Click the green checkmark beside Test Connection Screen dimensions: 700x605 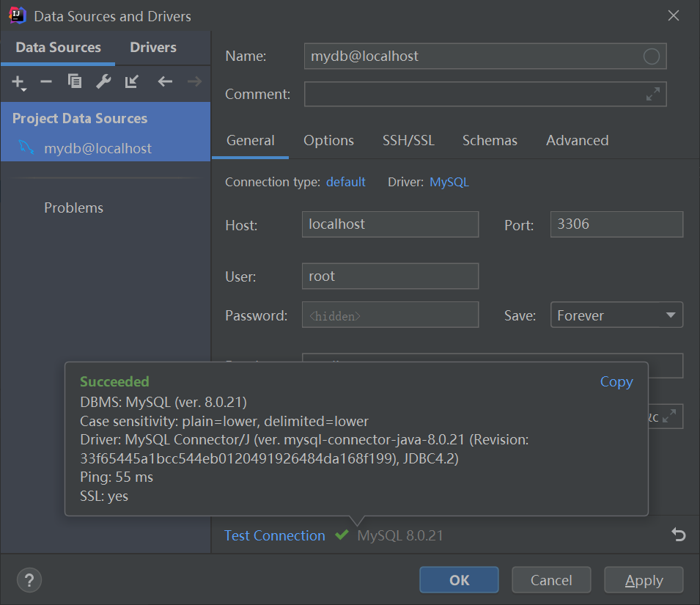[x=342, y=535]
